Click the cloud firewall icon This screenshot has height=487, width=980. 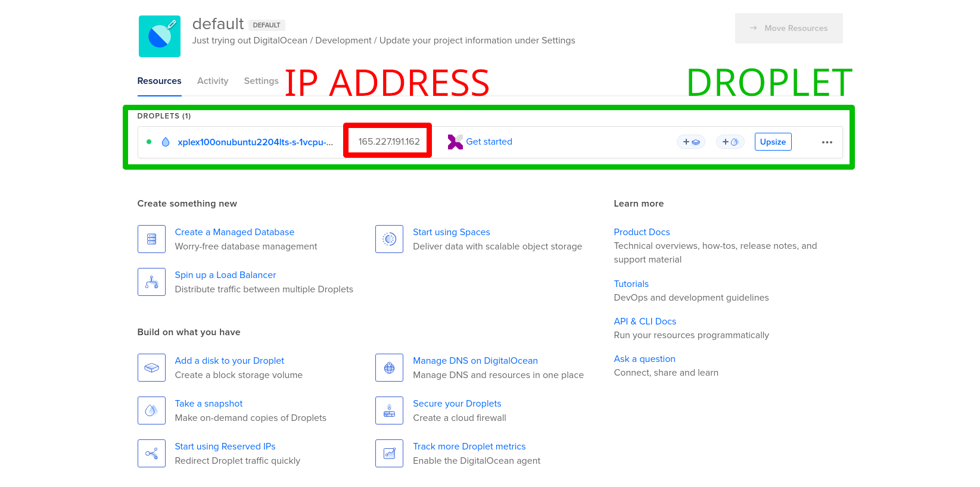coord(390,410)
